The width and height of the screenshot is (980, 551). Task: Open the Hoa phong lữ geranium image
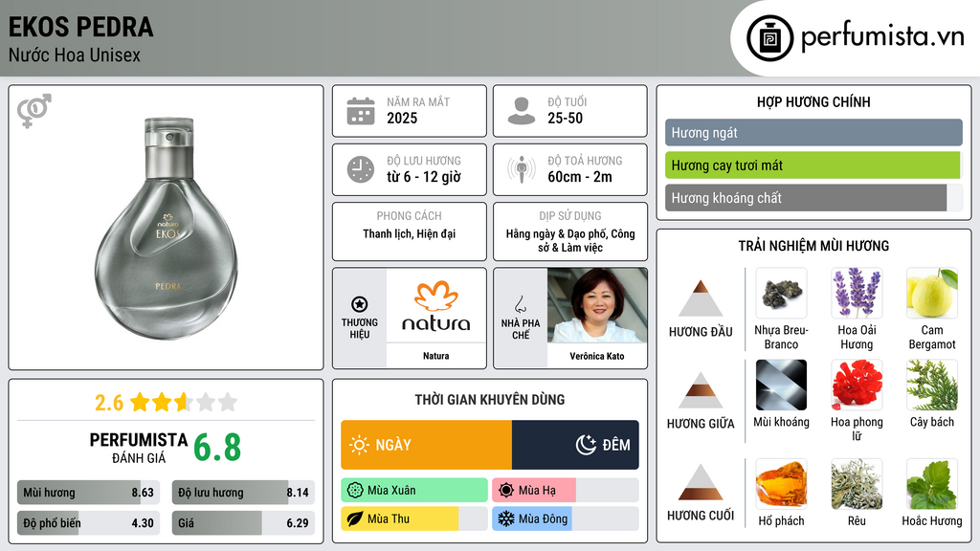click(x=857, y=385)
